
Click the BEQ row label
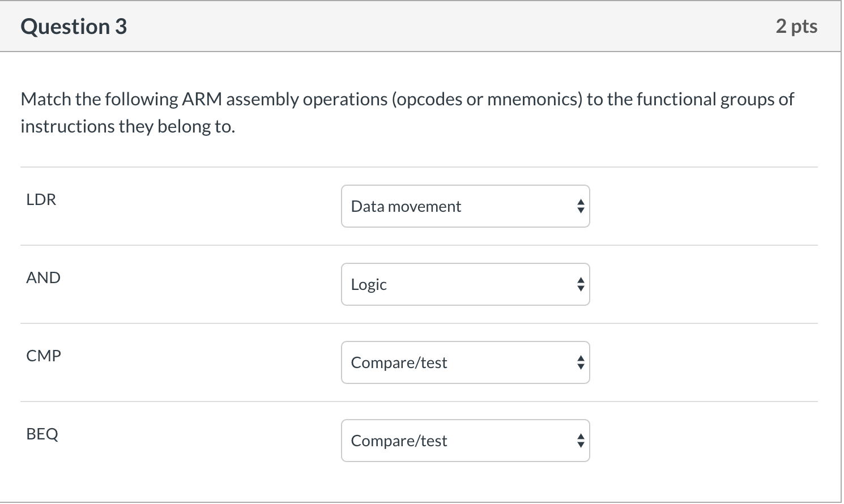pyautogui.click(x=42, y=434)
